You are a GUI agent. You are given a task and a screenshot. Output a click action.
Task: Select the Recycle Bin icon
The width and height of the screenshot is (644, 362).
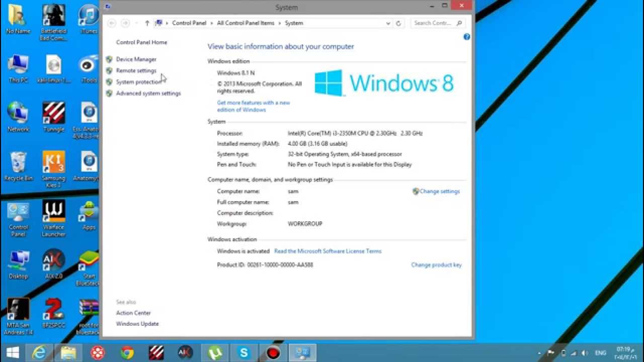(x=18, y=166)
